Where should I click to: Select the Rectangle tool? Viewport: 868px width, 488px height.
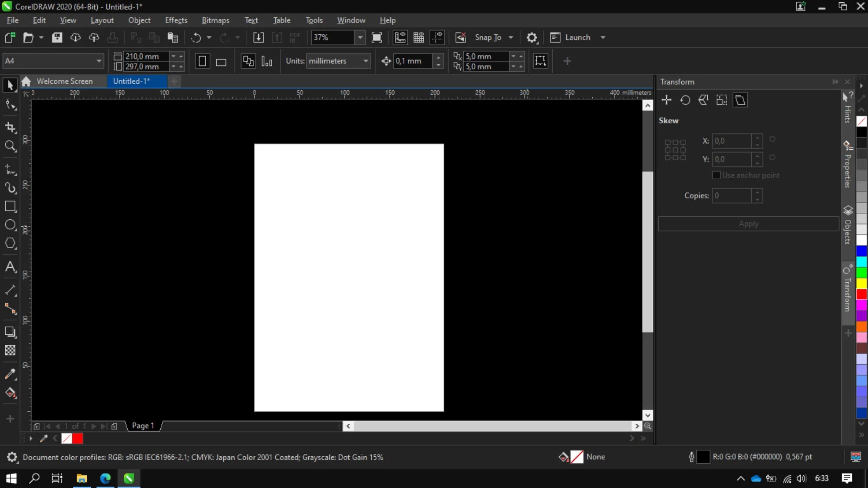10,206
